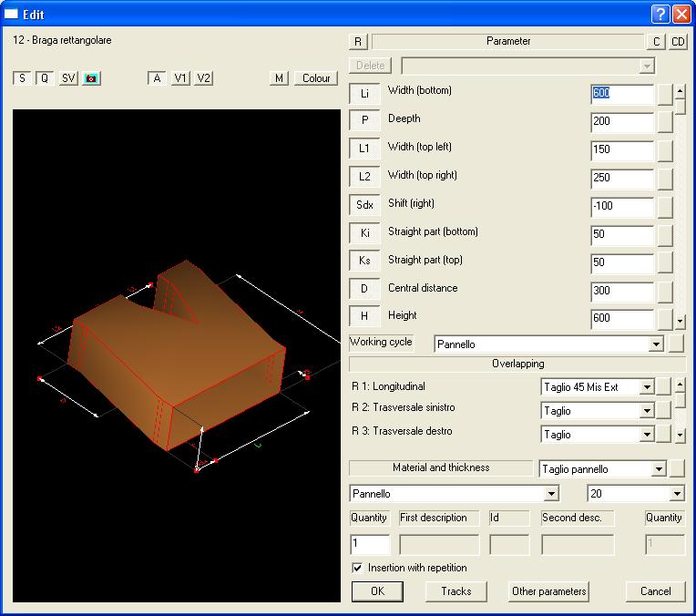Toggle the A view button
The width and height of the screenshot is (696, 616).
point(158,78)
